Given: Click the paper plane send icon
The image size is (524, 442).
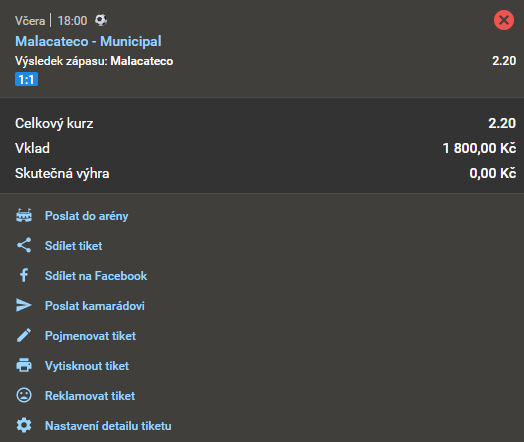Looking at the screenshot, I should click(24, 305).
